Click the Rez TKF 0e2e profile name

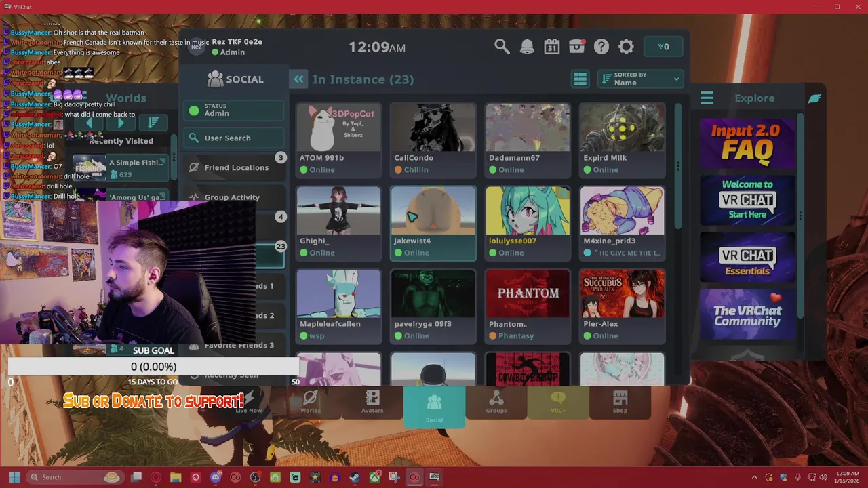coord(237,42)
